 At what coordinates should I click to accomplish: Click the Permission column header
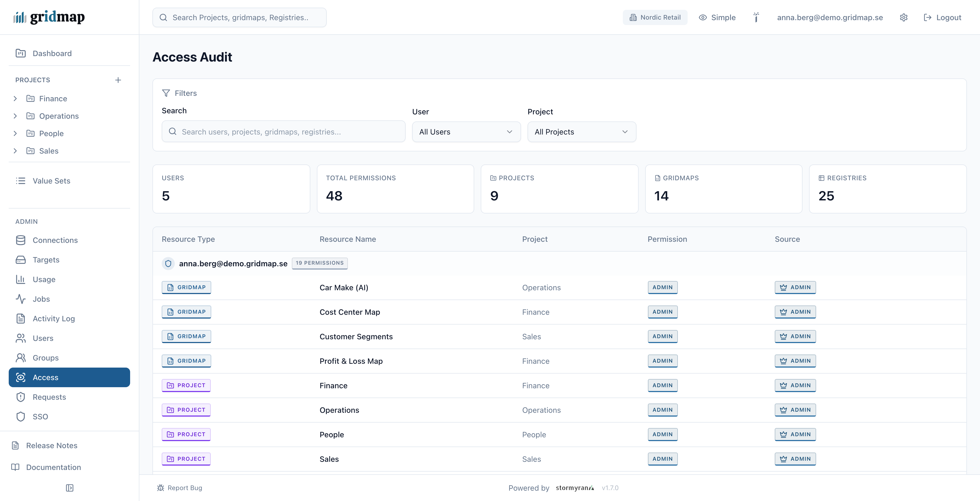667,239
